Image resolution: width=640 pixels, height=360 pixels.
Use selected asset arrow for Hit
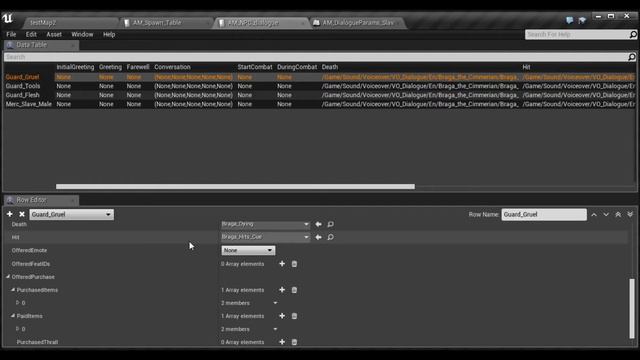[318, 237]
